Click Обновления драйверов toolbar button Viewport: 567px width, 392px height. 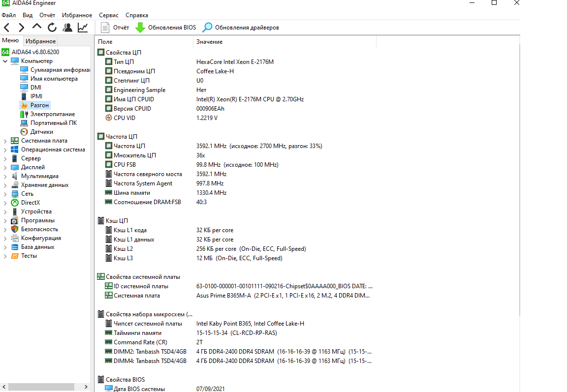pyautogui.click(x=241, y=28)
